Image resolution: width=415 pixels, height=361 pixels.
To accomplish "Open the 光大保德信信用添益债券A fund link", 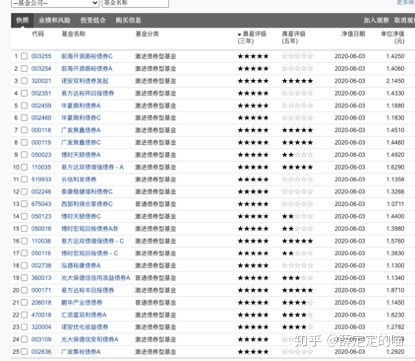I will click(96, 278).
